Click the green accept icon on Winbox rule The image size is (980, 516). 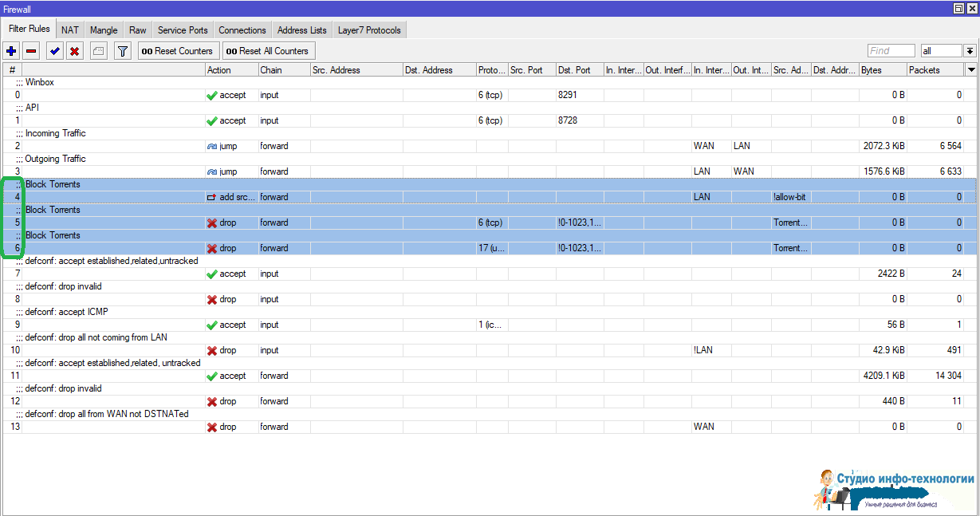211,96
